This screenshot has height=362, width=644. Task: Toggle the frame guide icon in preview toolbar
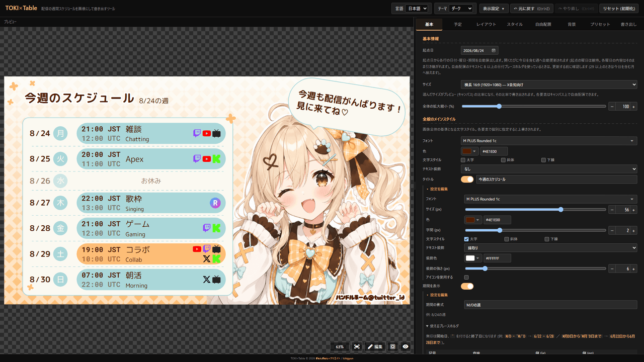pos(393,346)
